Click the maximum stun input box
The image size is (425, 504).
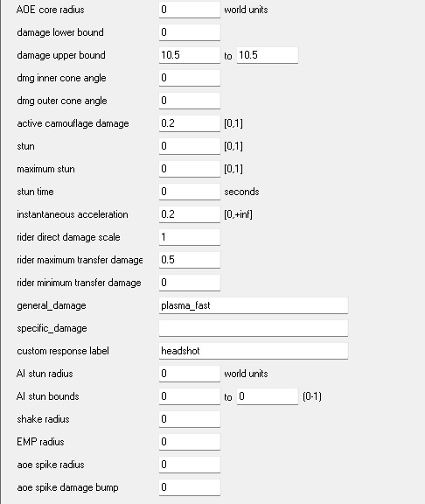(190, 169)
